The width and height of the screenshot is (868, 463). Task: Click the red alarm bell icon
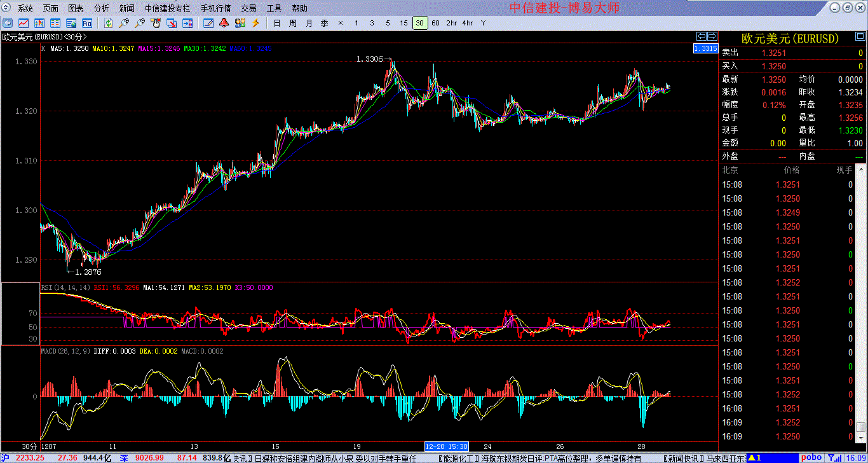pyautogui.click(x=224, y=23)
